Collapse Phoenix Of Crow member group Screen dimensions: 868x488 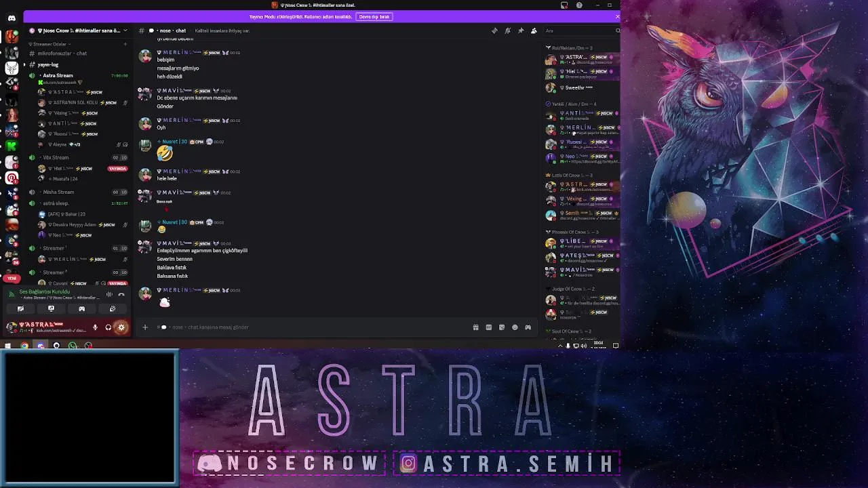[574, 232]
